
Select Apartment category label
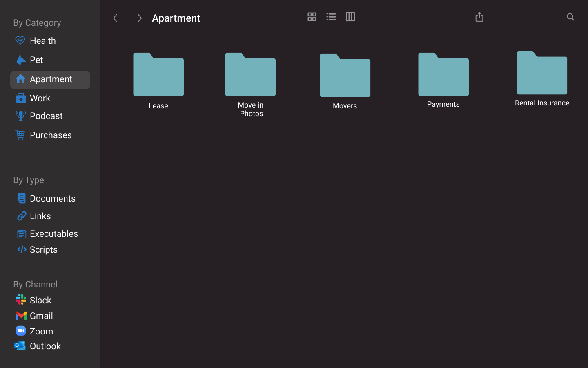[51, 79]
